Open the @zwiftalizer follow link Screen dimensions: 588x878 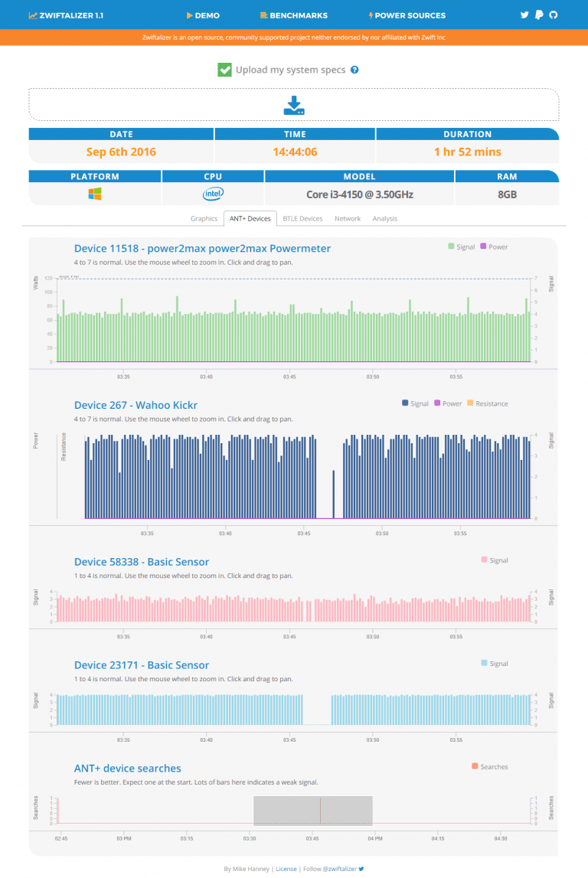[x=338, y=869]
